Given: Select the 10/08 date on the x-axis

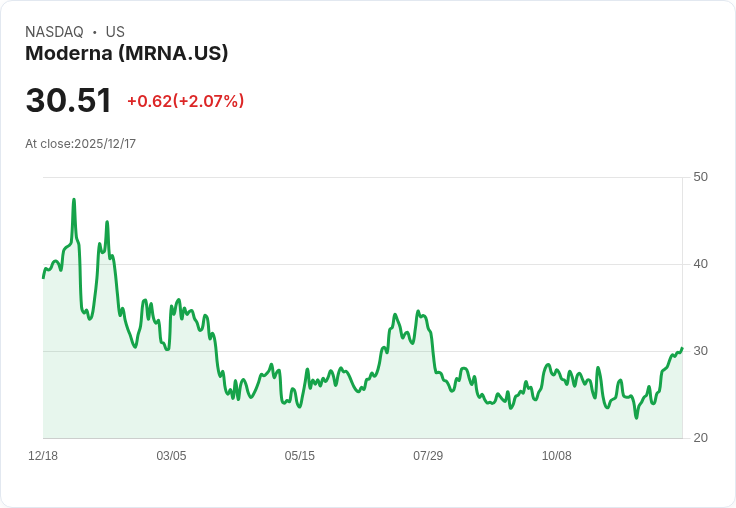Looking at the screenshot, I should (556, 456).
